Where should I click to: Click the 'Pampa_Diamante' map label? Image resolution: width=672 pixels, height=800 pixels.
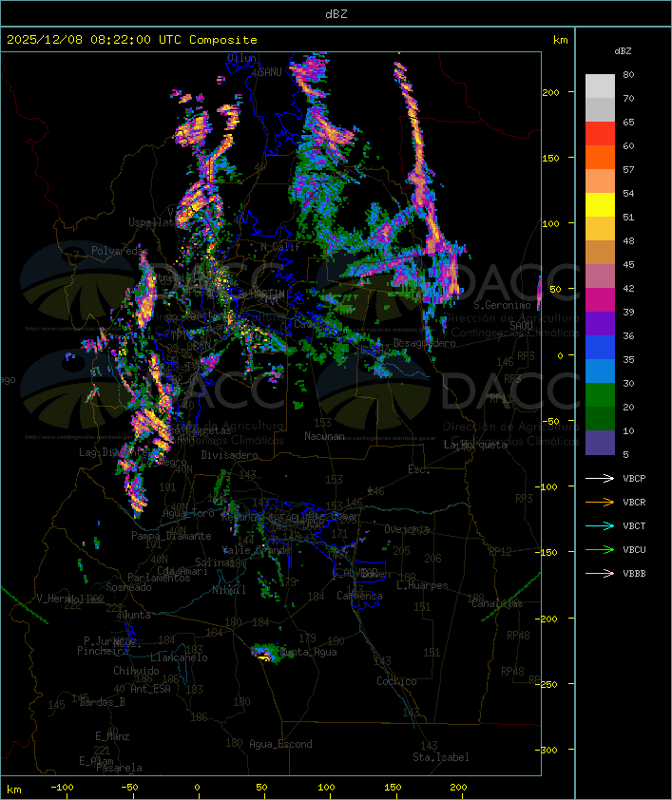point(171,536)
